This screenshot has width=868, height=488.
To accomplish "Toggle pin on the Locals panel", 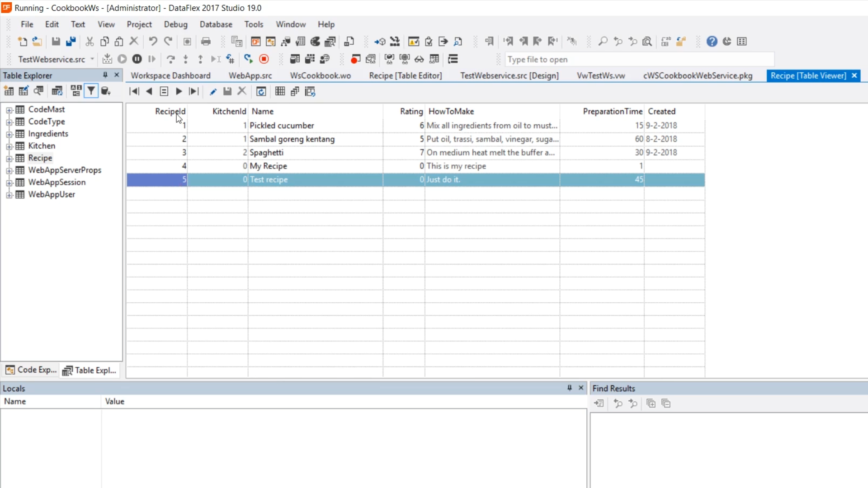I will click(569, 388).
